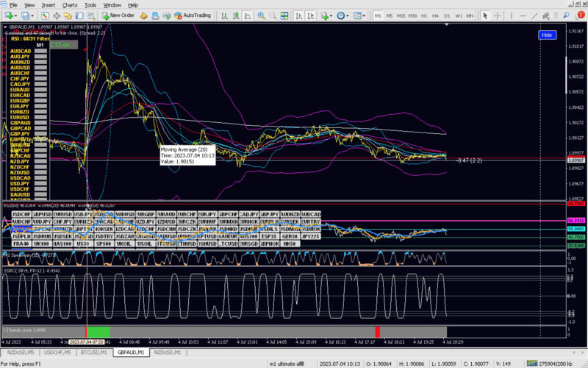Click the gray bar beside EURUSD

pos(40,117)
